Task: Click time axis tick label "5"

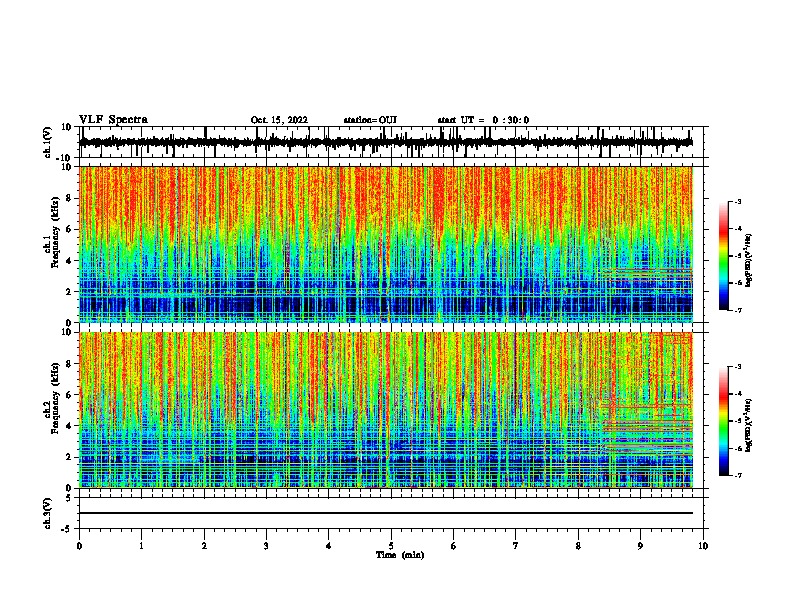Action: 391,546
